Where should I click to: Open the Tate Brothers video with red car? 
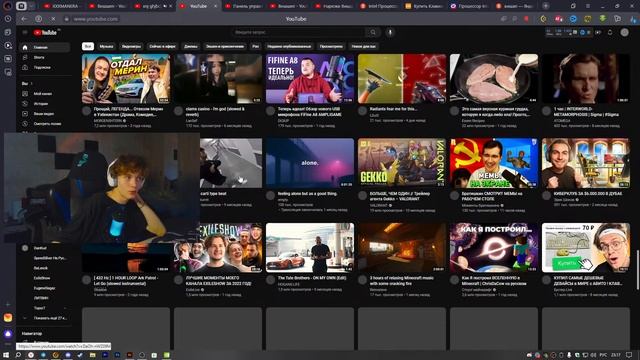[x=310, y=247]
